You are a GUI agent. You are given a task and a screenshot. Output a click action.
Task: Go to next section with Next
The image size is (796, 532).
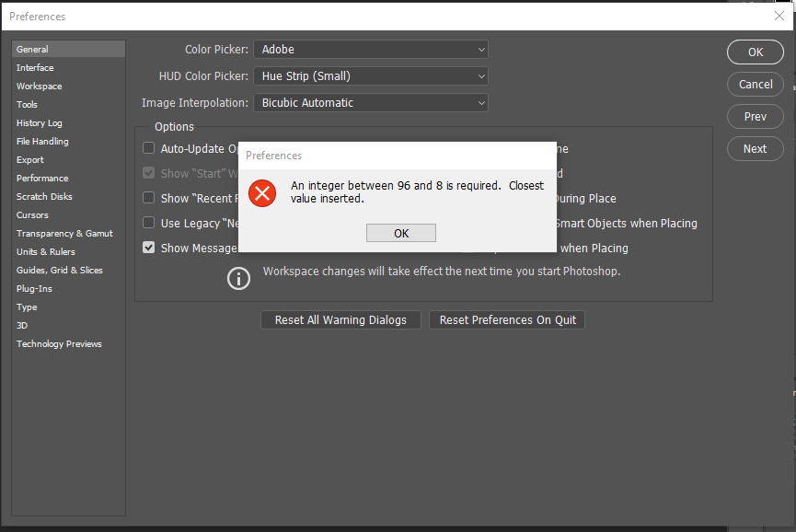coord(756,149)
